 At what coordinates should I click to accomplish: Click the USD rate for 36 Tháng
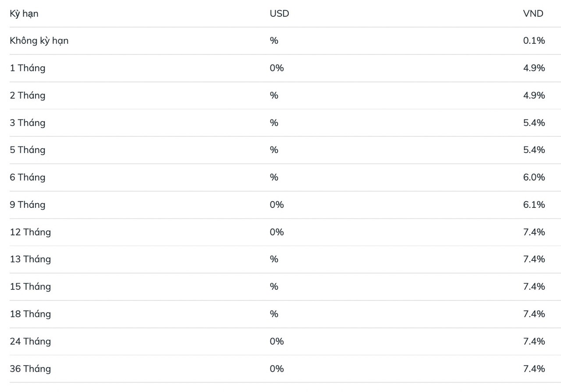coord(277,368)
